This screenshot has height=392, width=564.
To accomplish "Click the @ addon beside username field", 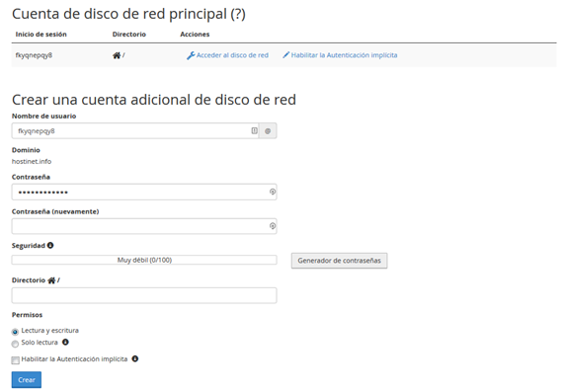I will coord(268,131).
